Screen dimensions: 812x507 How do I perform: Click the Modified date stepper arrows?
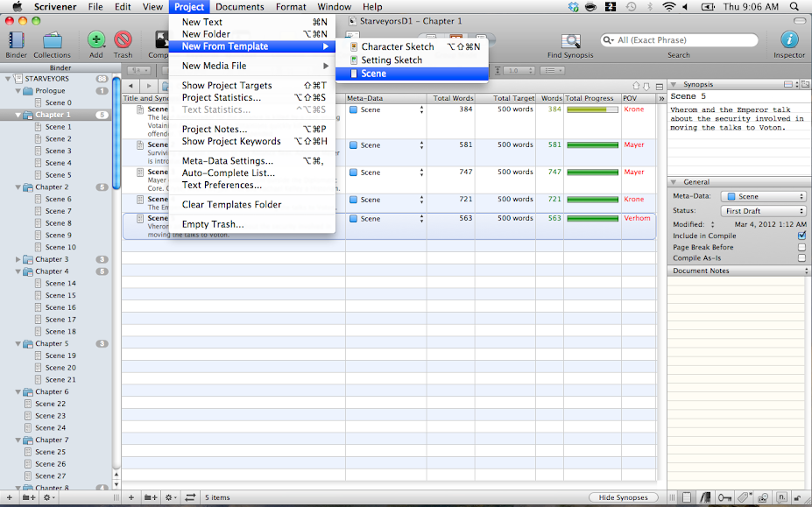coord(712,225)
